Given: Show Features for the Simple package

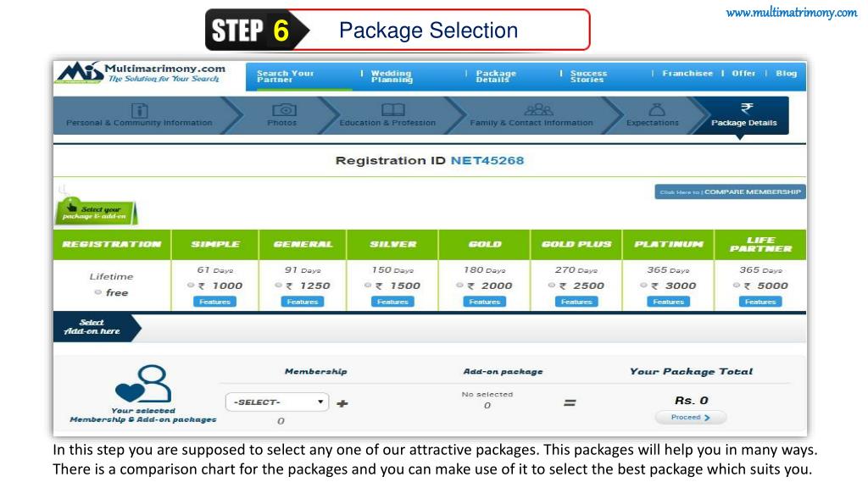Looking at the screenshot, I should tap(214, 302).
